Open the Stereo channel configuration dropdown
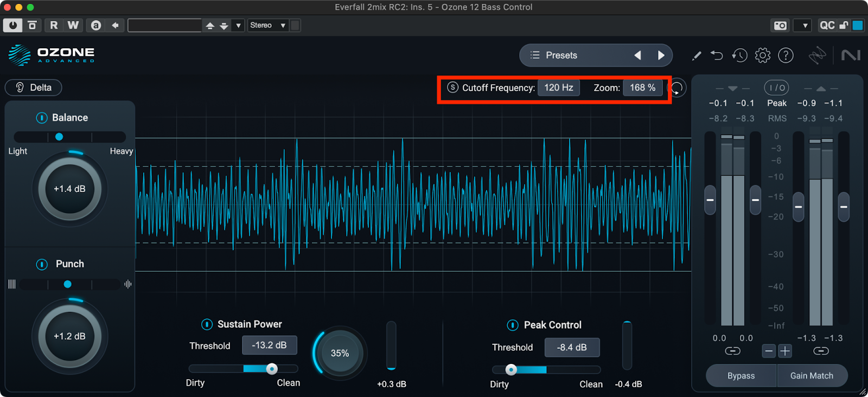Image resolution: width=868 pixels, height=397 pixels. pyautogui.click(x=267, y=25)
